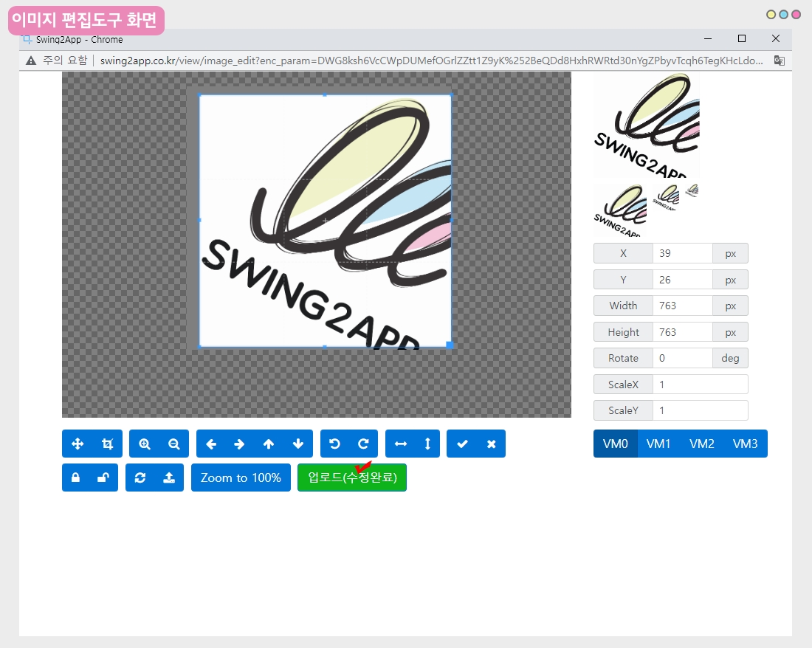812x648 pixels.
Task: Clear the crop box with the X icon
Action: pyautogui.click(x=492, y=444)
